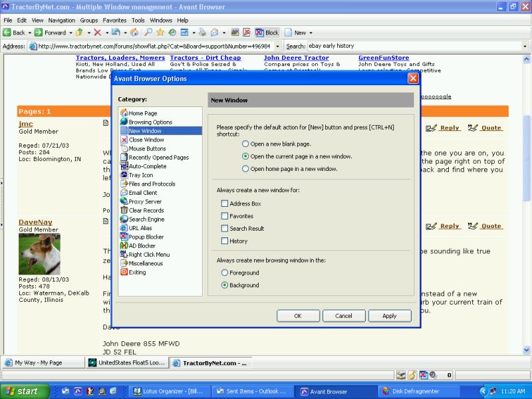
Task: Click Apply in Avant Browser Options
Action: click(390, 316)
